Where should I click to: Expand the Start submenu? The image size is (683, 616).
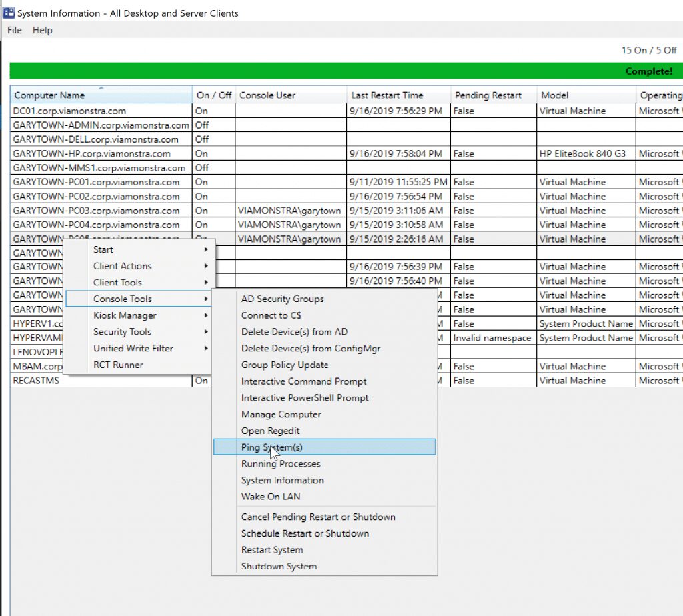103,249
